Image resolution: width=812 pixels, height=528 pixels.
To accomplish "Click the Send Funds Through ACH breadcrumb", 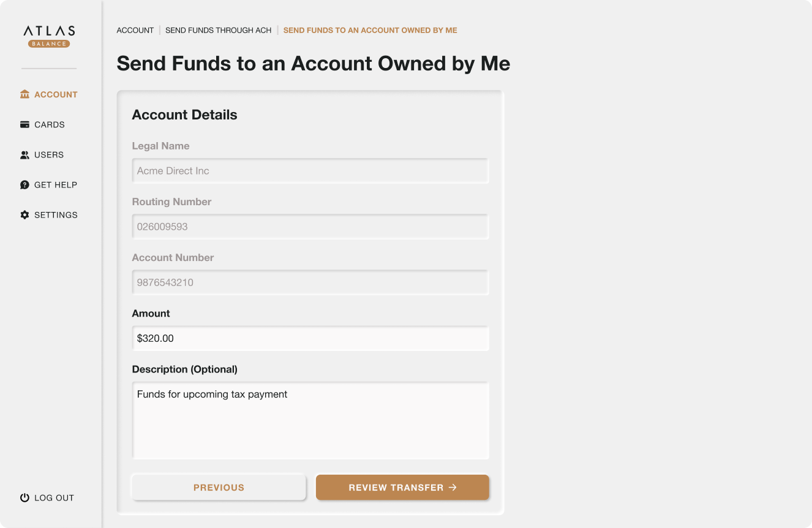I will click(219, 30).
